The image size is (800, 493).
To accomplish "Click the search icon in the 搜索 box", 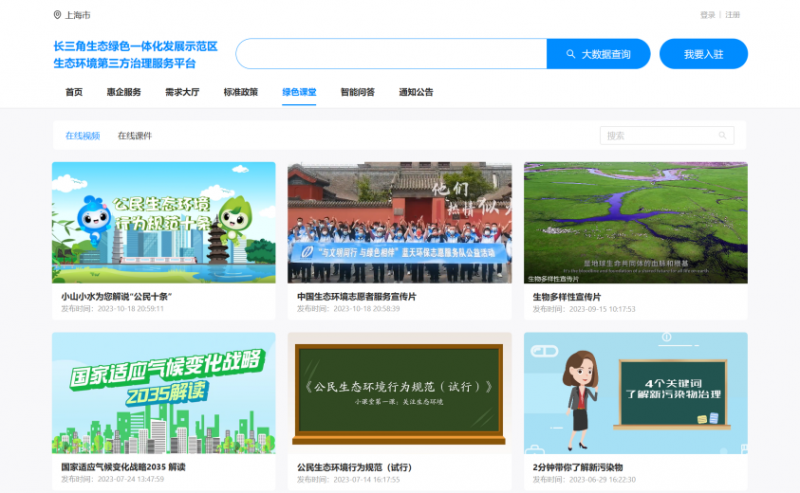I will coord(722,135).
